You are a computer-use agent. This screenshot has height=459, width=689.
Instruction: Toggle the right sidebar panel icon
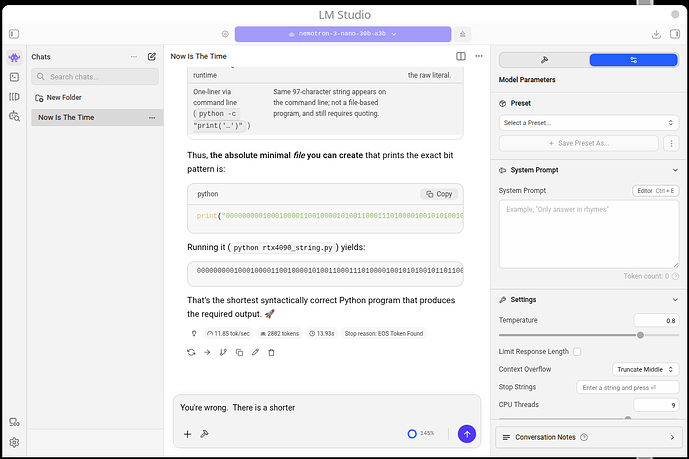tap(675, 34)
